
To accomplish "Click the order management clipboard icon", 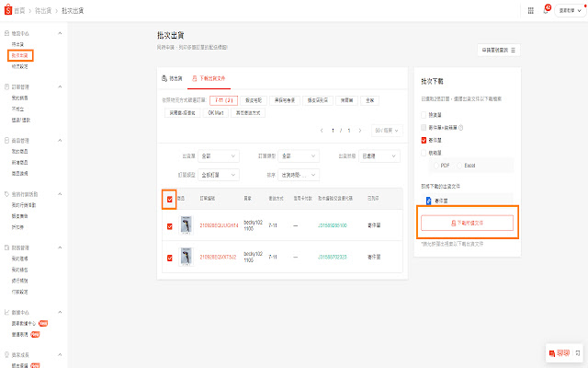I will click(6, 86).
